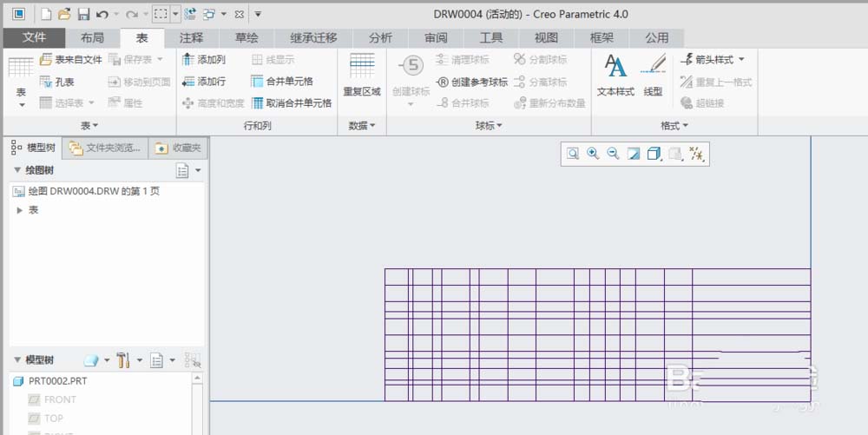Collapse the 模型树 (Model Tree) section
The height and width of the screenshot is (435, 868).
[17, 359]
